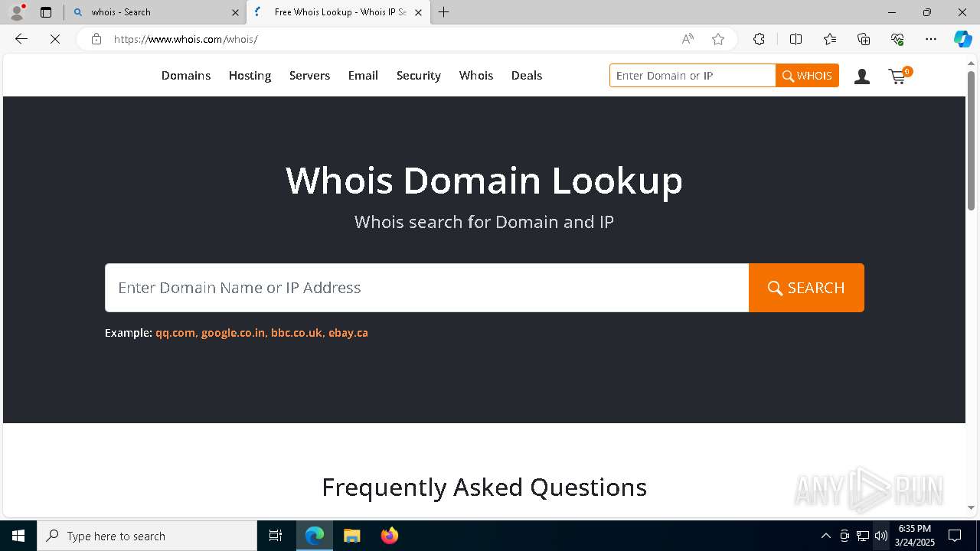Image resolution: width=980 pixels, height=551 pixels.
Task: Click the 'Frequently Asked Questions' heading
Action: [x=484, y=487]
